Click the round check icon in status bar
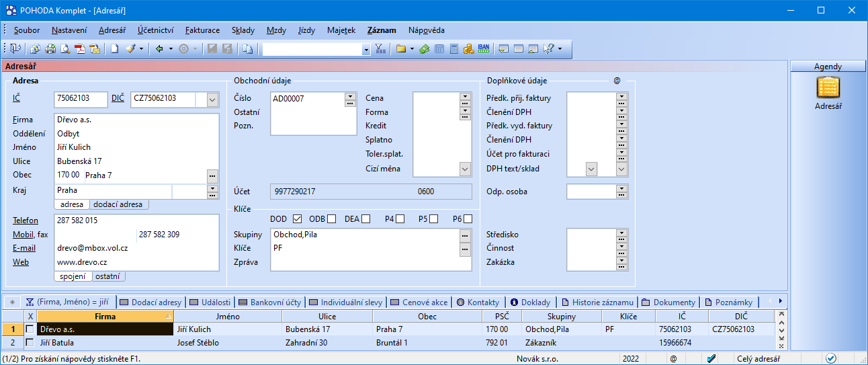 [831, 358]
